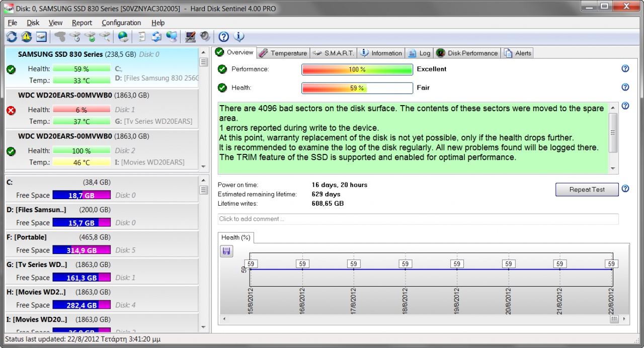Click the refresh arrows toolbar icon

(x=12, y=37)
